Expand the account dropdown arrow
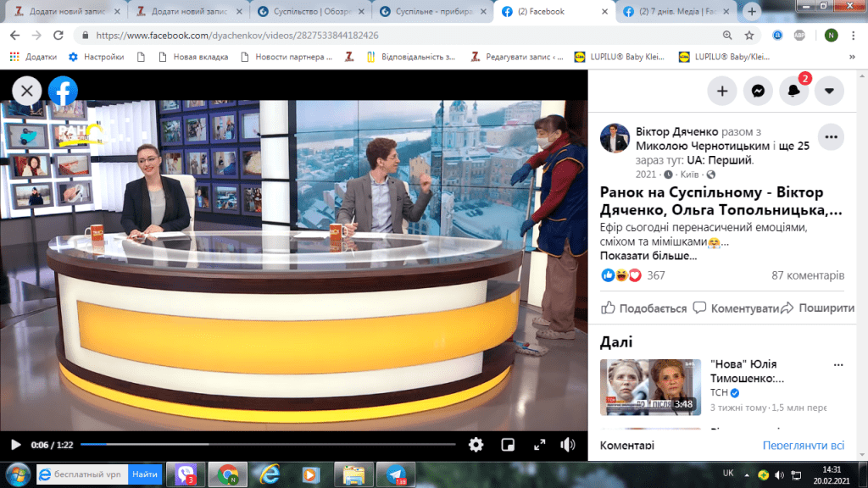Screen dimensions: 868x488 click(x=829, y=91)
